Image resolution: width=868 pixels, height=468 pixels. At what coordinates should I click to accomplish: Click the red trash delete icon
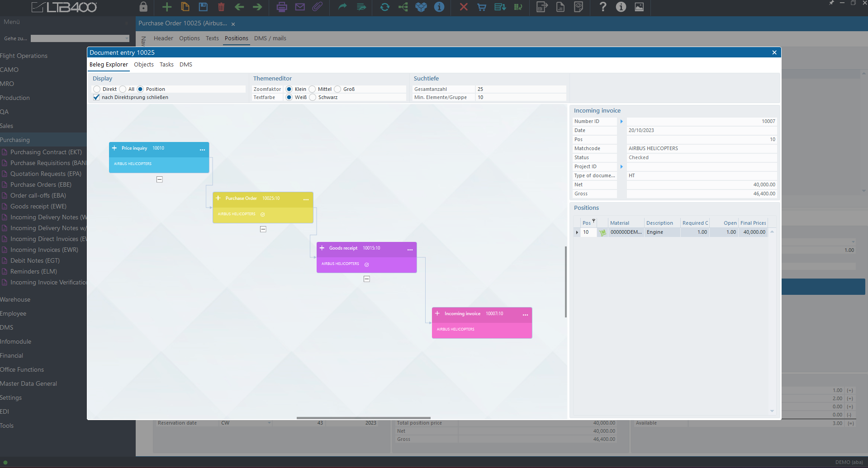pyautogui.click(x=221, y=7)
